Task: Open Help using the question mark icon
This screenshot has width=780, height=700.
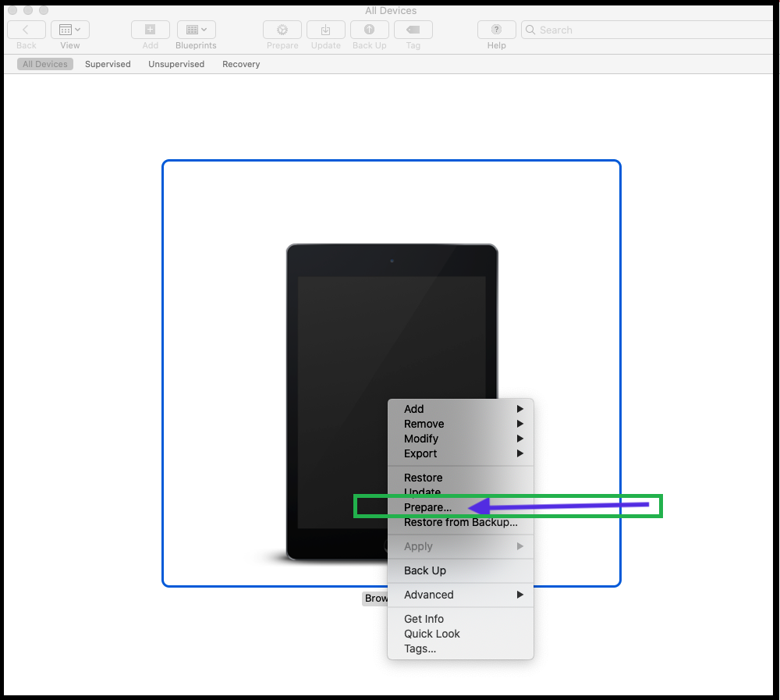Action: click(496, 30)
